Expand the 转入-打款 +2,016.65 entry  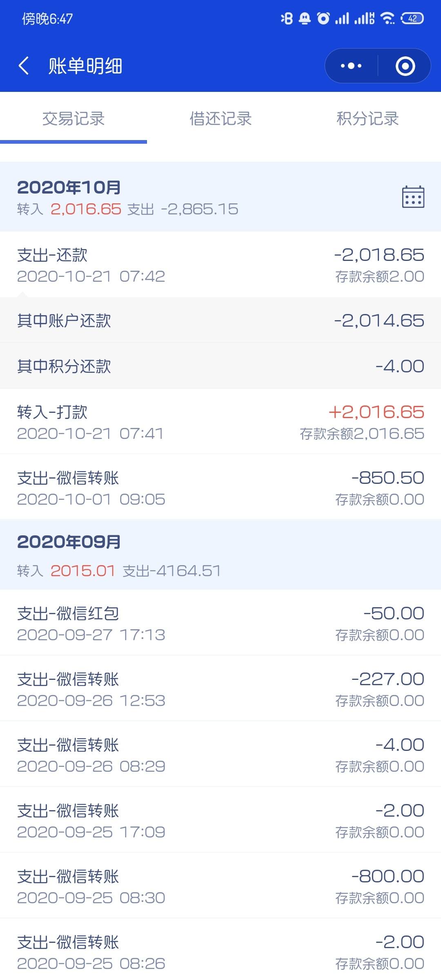(220, 421)
